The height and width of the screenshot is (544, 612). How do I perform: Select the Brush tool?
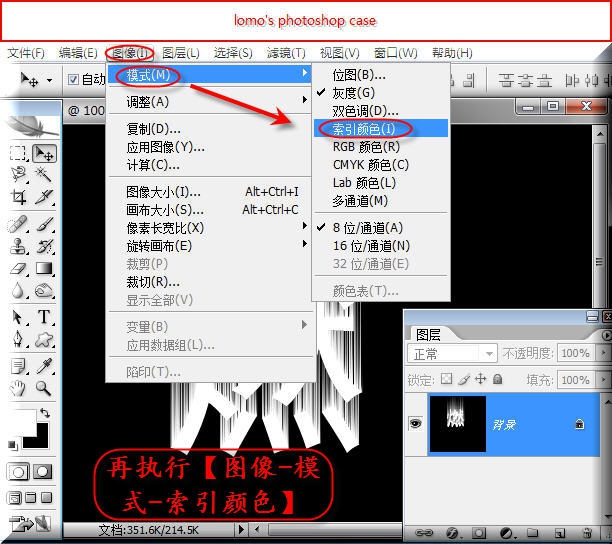click(44, 224)
